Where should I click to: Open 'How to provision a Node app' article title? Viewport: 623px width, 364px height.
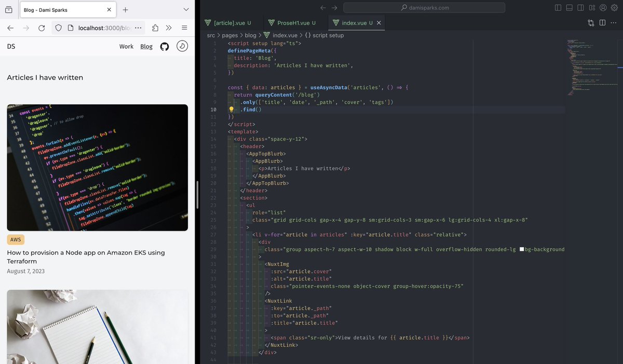[x=86, y=257]
